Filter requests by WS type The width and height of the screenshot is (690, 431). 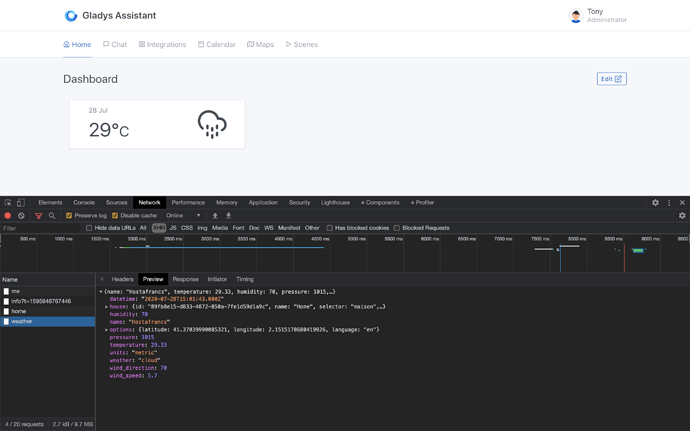point(269,228)
